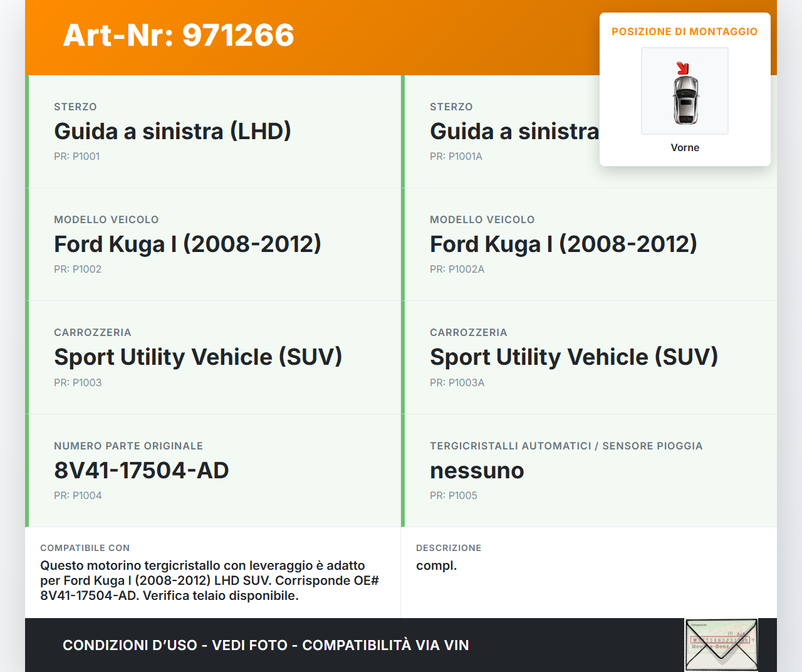Click the CONDIZIONI D'USO footer text
This screenshot has height=672, width=802.
266,645
